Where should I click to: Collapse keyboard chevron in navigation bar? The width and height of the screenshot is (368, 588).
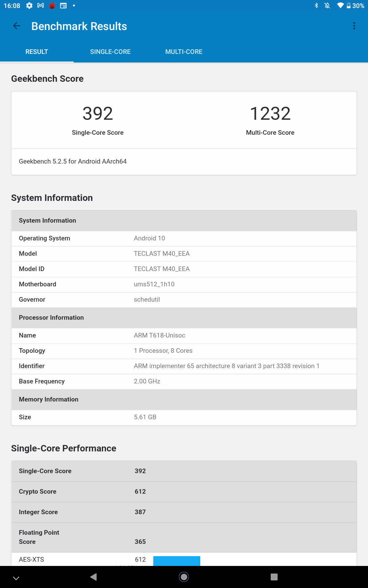[16, 578]
